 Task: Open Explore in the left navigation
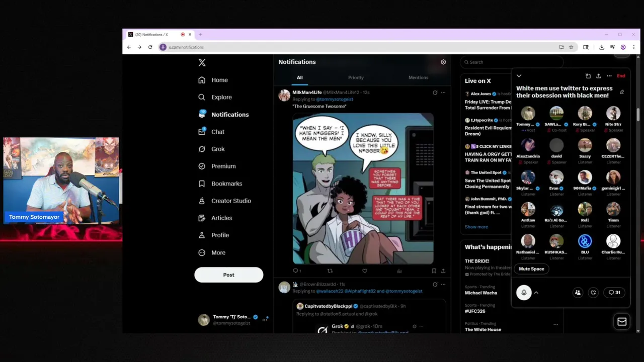coord(215,97)
